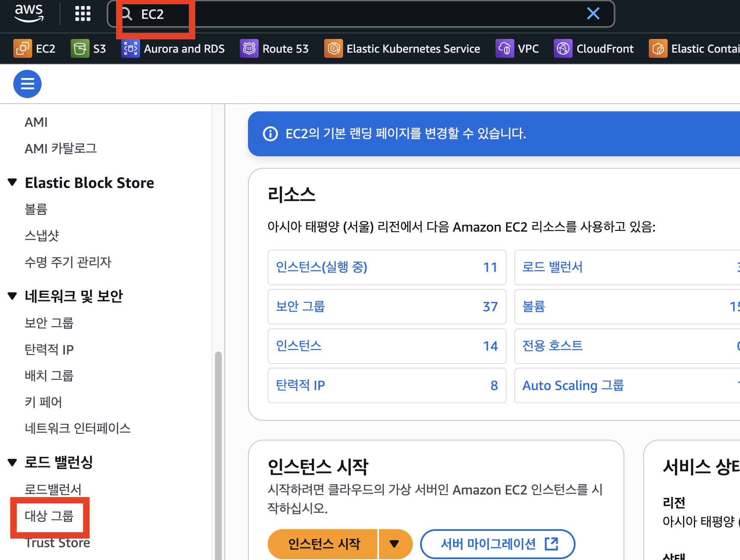
Task: Open the 인스턴스 시작 dropdown arrow
Action: pyautogui.click(x=395, y=544)
